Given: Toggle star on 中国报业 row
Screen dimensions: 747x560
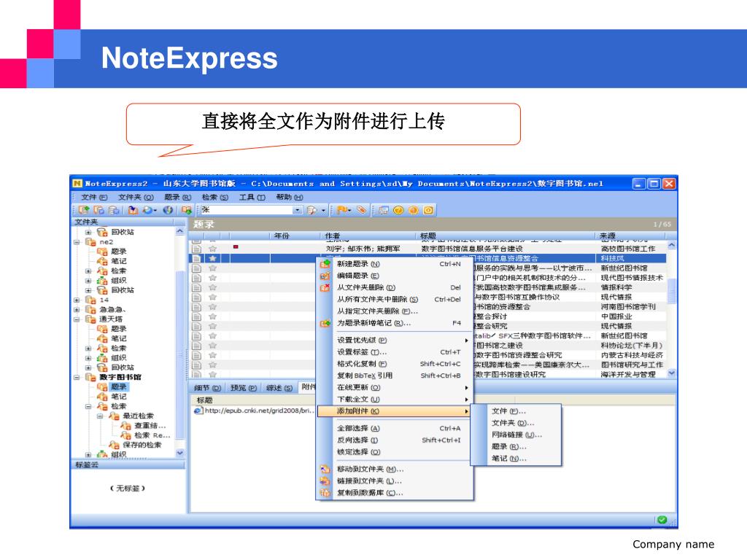Looking at the screenshot, I should pyautogui.click(x=212, y=316).
